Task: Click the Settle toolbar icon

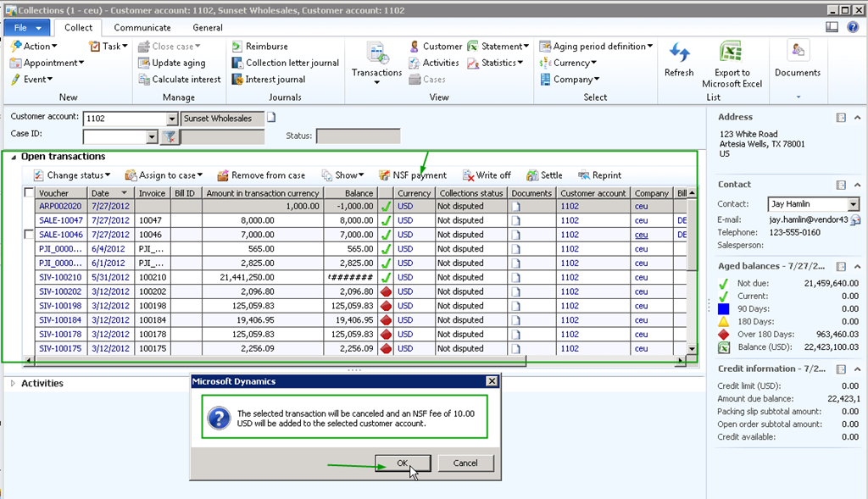Action: [x=532, y=175]
